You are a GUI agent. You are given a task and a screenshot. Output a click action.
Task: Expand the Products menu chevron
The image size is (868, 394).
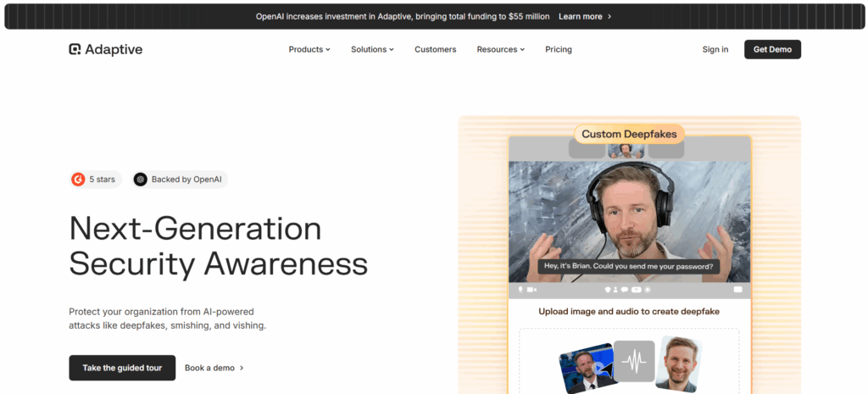[x=328, y=49]
